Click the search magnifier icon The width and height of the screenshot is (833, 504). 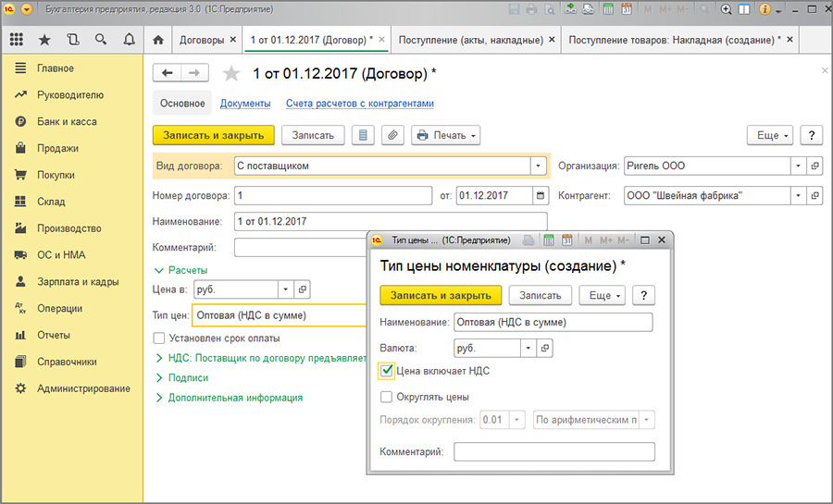click(100, 41)
